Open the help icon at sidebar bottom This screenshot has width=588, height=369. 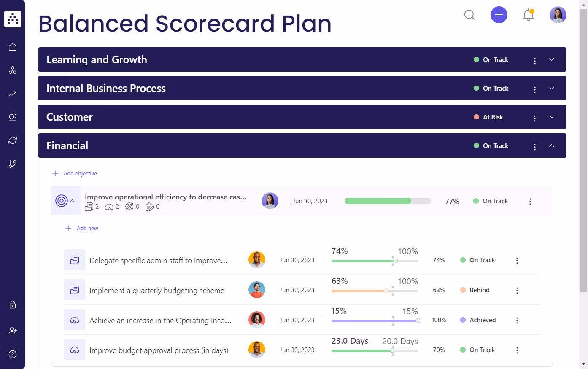pyautogui.click(x=12, y=354)
